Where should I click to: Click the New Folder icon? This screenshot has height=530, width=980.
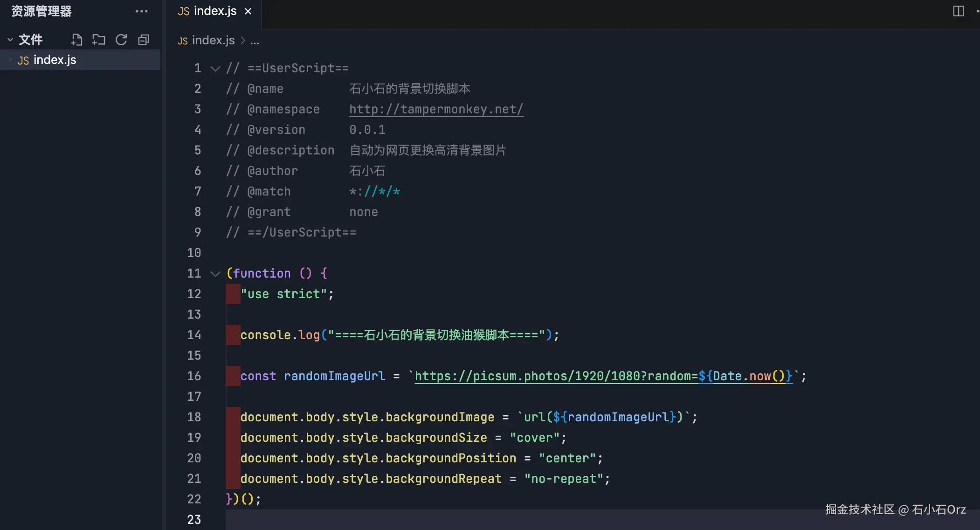click(x=98, y=40)
